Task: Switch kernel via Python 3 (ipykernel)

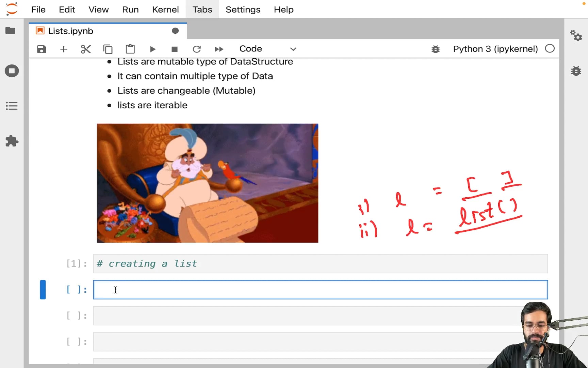Action: [x=495, y=49]
